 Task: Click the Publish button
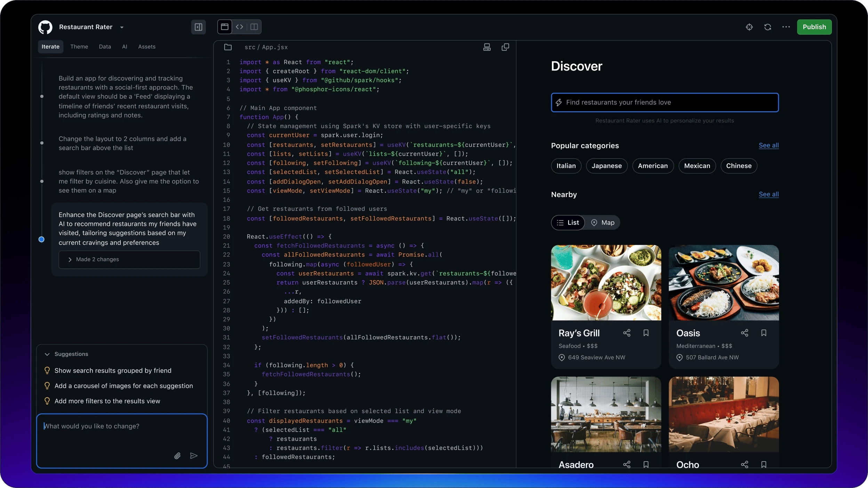814,27
